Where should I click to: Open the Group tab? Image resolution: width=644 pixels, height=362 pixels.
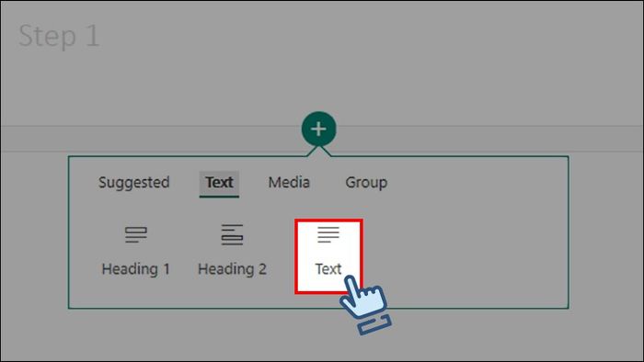[x=366, y=183]
